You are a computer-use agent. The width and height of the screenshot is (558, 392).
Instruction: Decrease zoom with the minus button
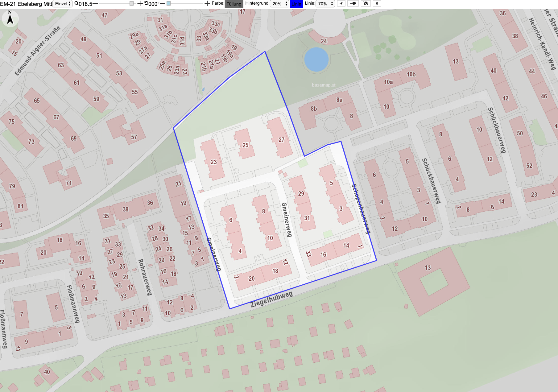95,4
